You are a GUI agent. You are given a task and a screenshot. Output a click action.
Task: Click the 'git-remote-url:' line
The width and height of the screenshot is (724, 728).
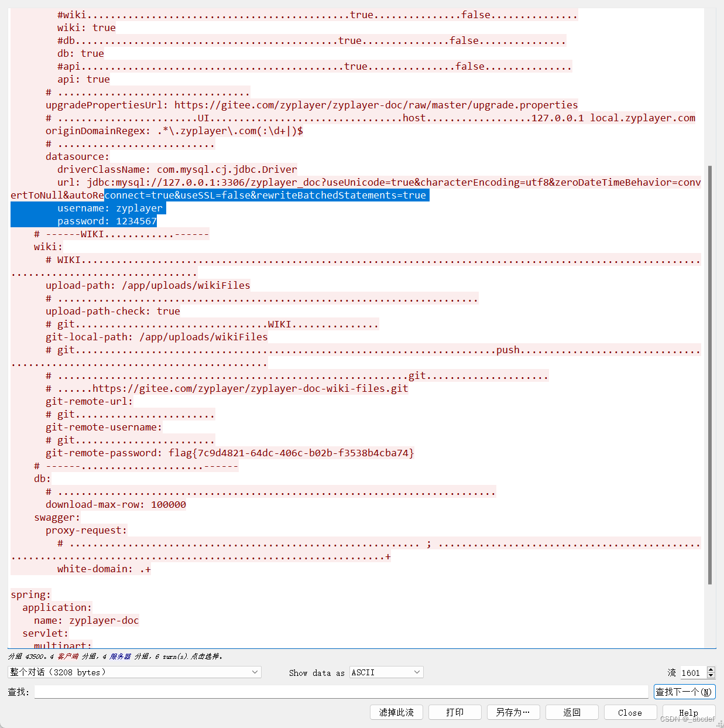pos(90,401)
